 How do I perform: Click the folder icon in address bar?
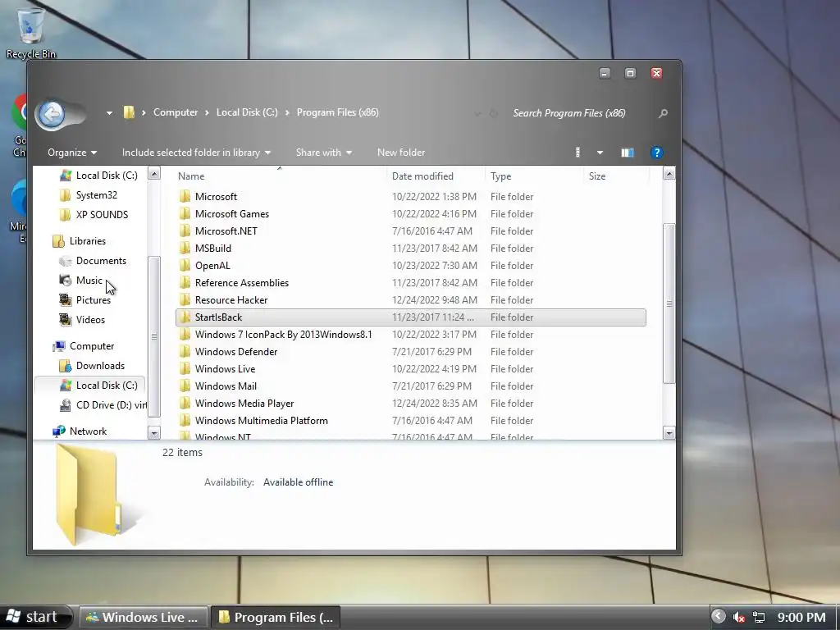(129, 112)
